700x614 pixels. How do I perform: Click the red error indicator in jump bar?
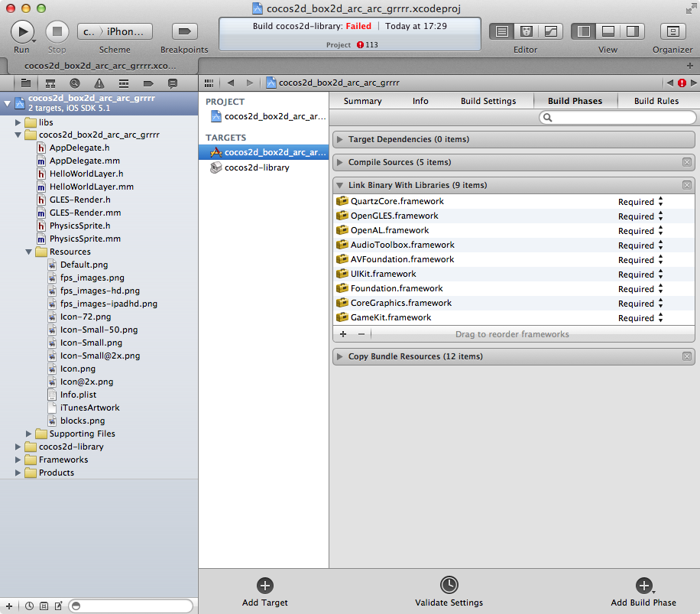(682, 83)
